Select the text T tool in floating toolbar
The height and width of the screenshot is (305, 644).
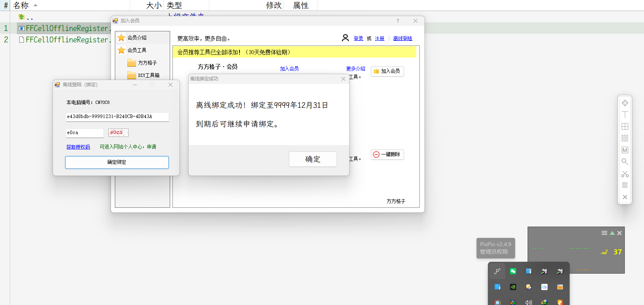tap(625, 115)
